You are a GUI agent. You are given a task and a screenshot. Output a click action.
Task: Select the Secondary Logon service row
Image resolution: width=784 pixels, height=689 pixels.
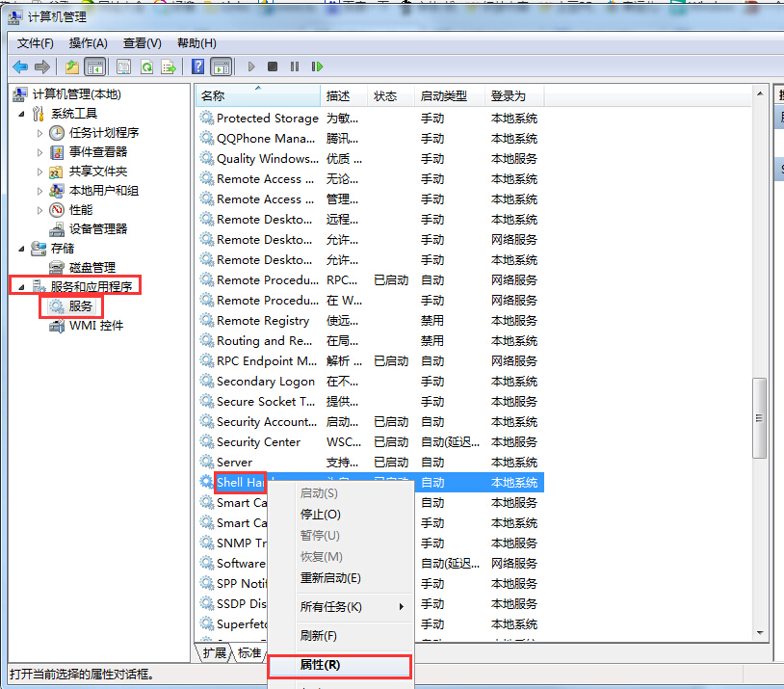coord(370,382)
